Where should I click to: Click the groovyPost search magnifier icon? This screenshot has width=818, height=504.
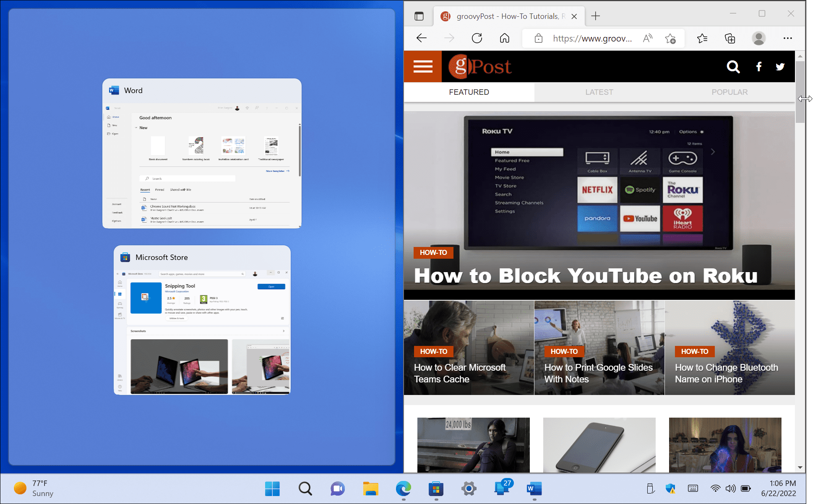coord(733,67)
